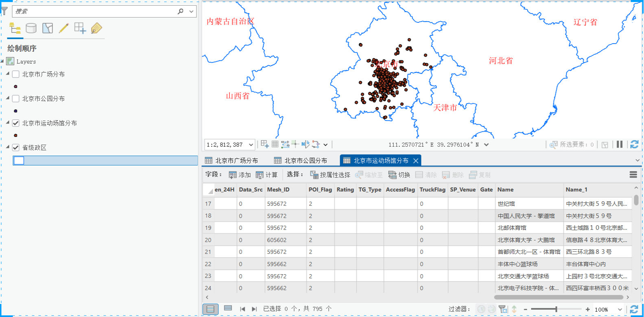
Task: Click into the 搜索 contents search field
Action: pyautogui.click(x=95, y=11)
